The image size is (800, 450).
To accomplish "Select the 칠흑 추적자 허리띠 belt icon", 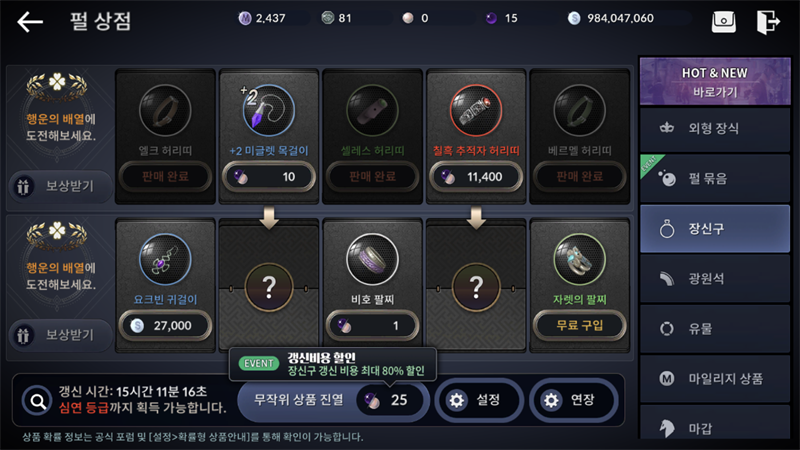I will pyautogui.click(x=476, y=110).
